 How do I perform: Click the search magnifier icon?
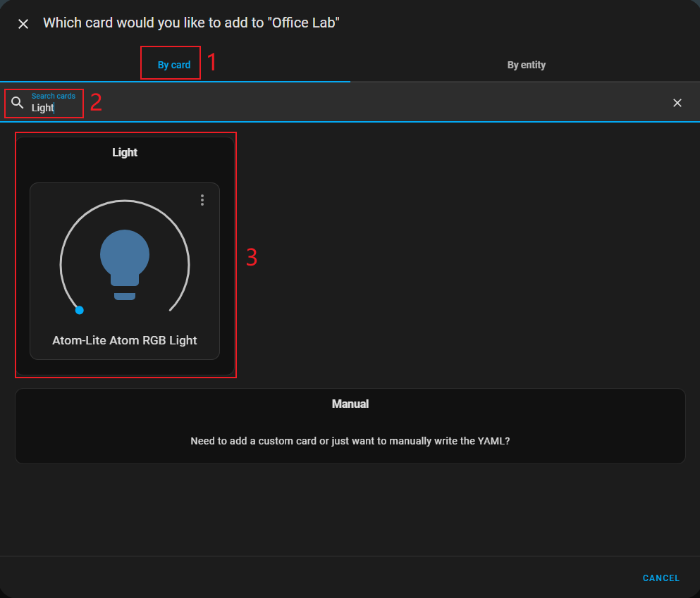click(18, 103)
